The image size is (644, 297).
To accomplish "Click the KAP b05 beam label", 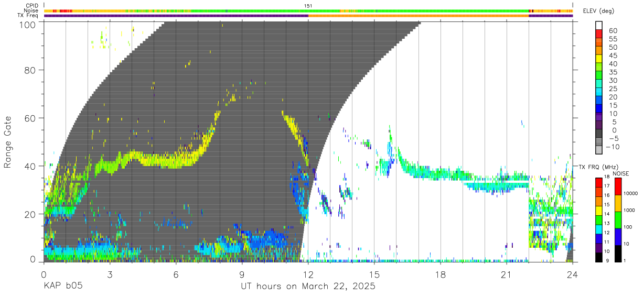I will [x=62, y=287].
